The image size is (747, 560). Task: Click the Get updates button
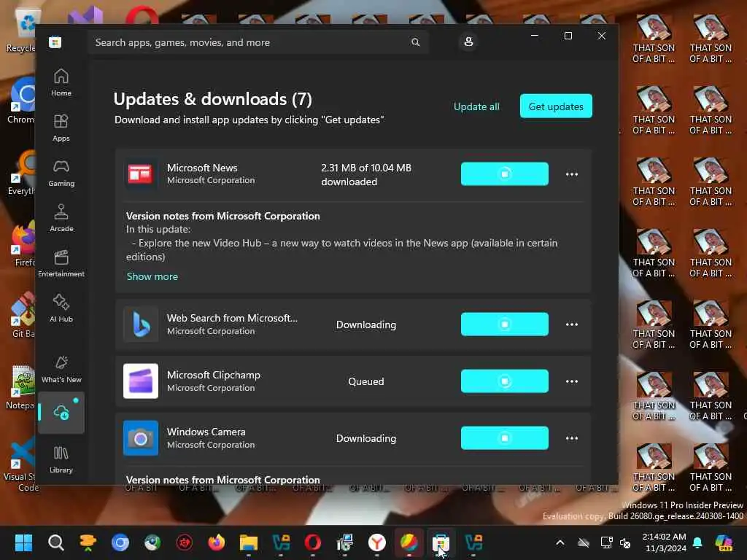[x=556, y=106]
